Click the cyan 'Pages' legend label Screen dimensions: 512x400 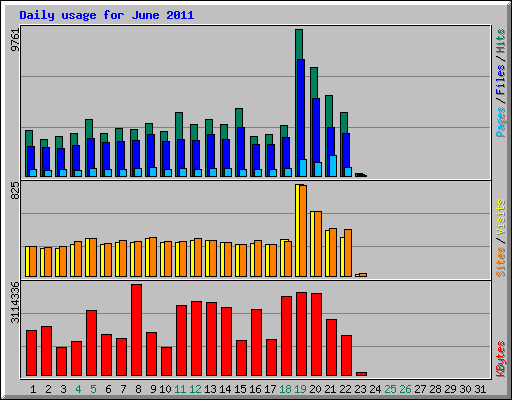(x=501, y=122)
